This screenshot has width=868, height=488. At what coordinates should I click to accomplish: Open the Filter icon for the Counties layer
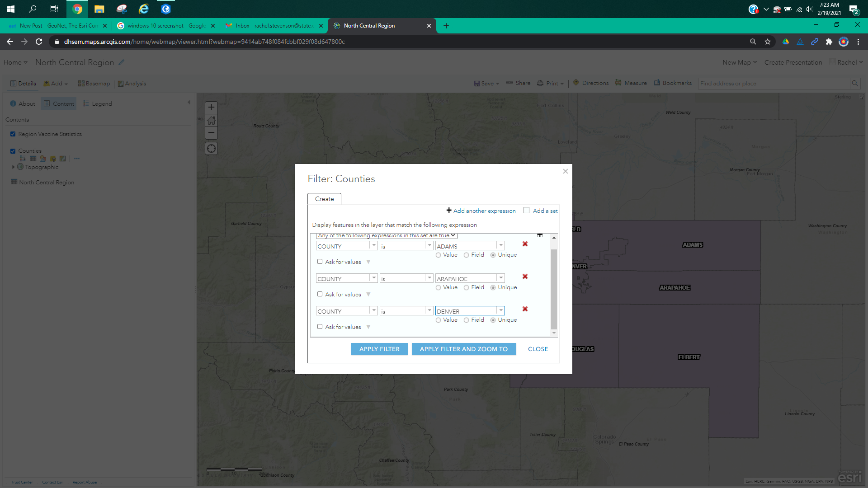point(53,159)
